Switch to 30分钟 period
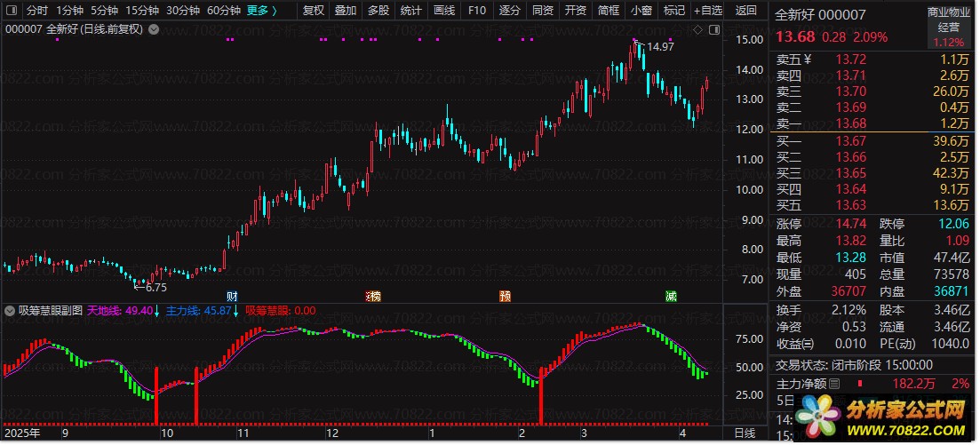This screenshot has height=445, width=980. 182,10
